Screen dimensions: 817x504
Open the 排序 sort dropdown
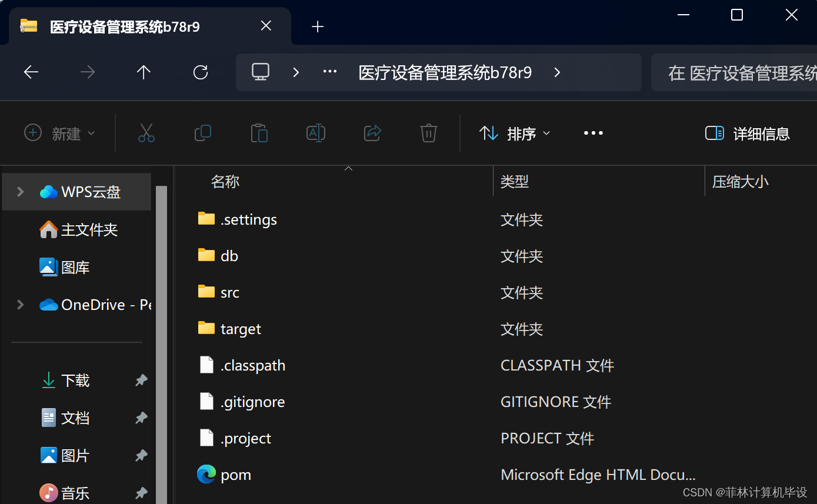pos(513,133)
